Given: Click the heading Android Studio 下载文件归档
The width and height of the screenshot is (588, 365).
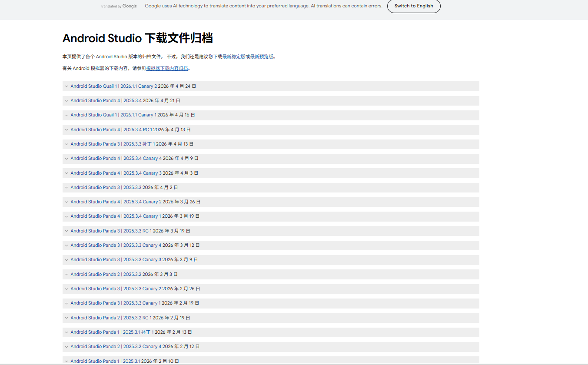Looking at the screenshot, I should click(x=138, y=38).
